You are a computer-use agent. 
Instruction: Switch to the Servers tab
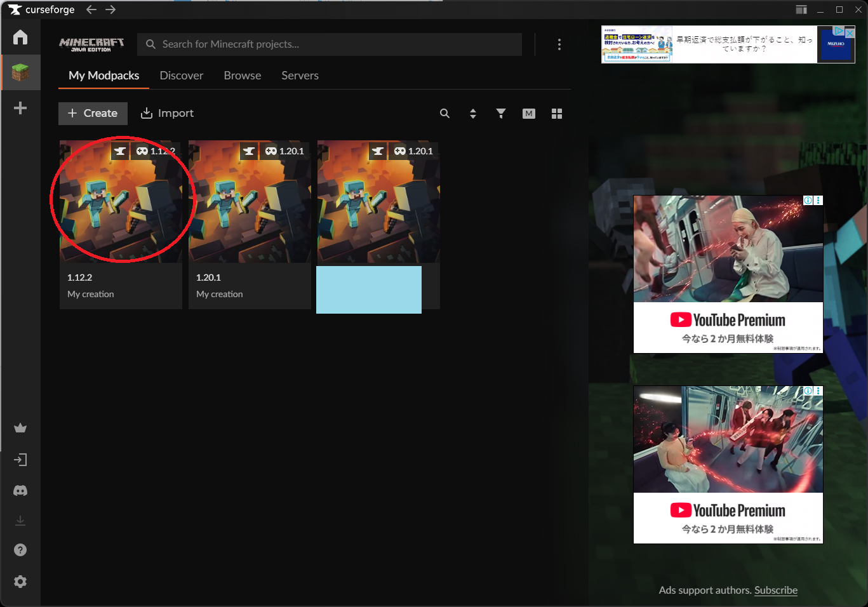[300, 76]
